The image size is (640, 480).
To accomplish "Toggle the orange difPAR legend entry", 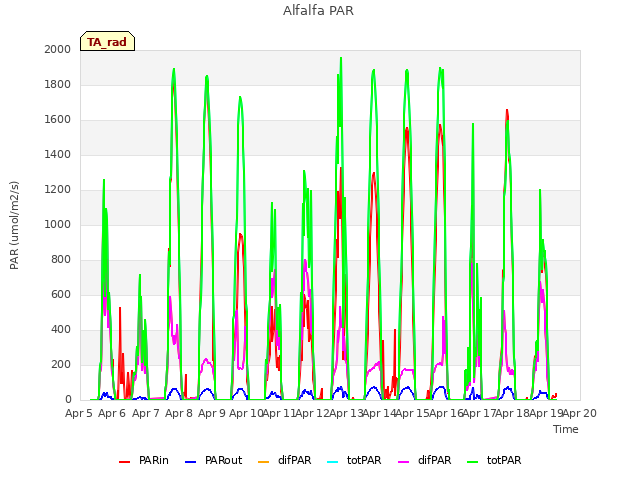I will [285, 460].
